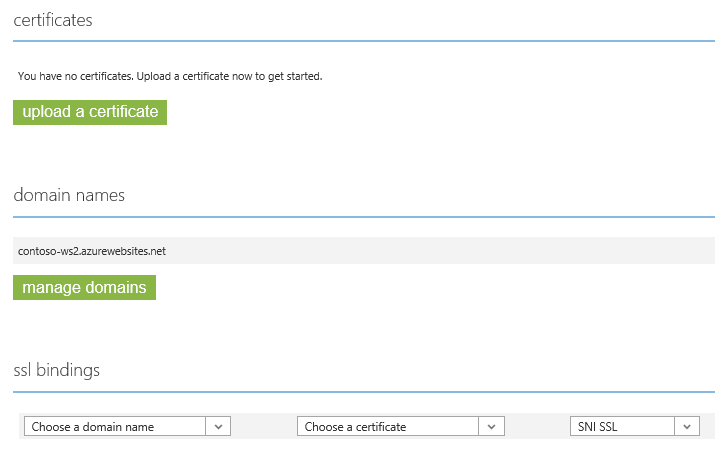The width and height of the screenshot is (715, 450).
Task: Click the certificates section heading
Action: [x=53, y=20]
